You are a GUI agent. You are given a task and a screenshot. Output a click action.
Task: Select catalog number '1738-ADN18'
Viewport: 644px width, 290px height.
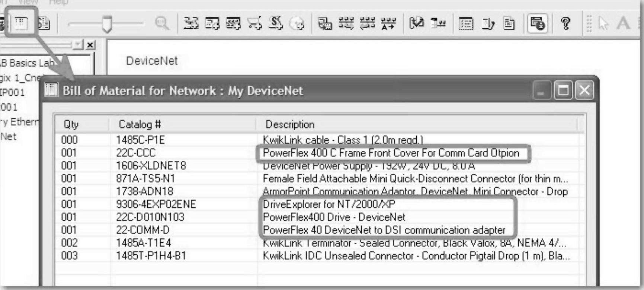(144, 191)
